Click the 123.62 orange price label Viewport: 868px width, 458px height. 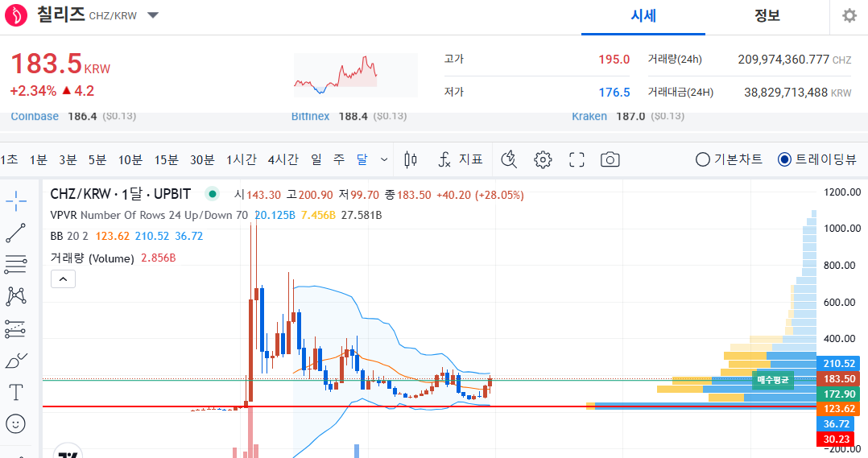(x=838, y=409)
